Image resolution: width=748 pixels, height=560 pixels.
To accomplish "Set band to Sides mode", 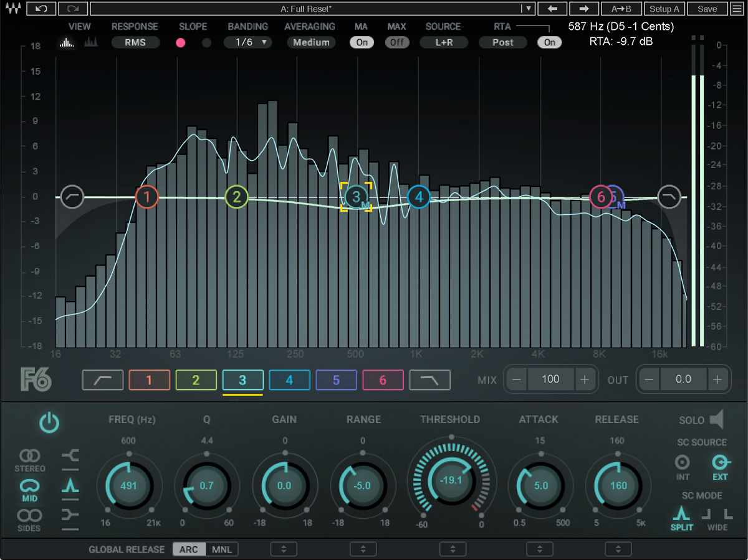I will [x=29, y=521].
